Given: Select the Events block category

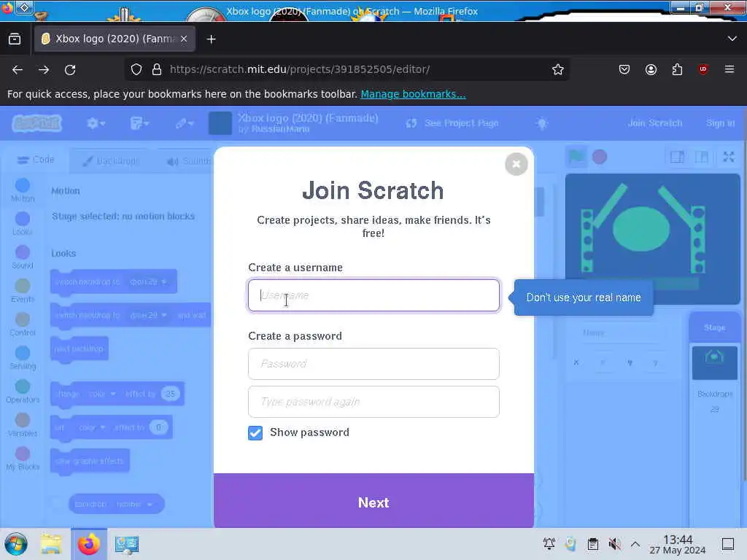Looking at the screenshot, I should (23, 290).
